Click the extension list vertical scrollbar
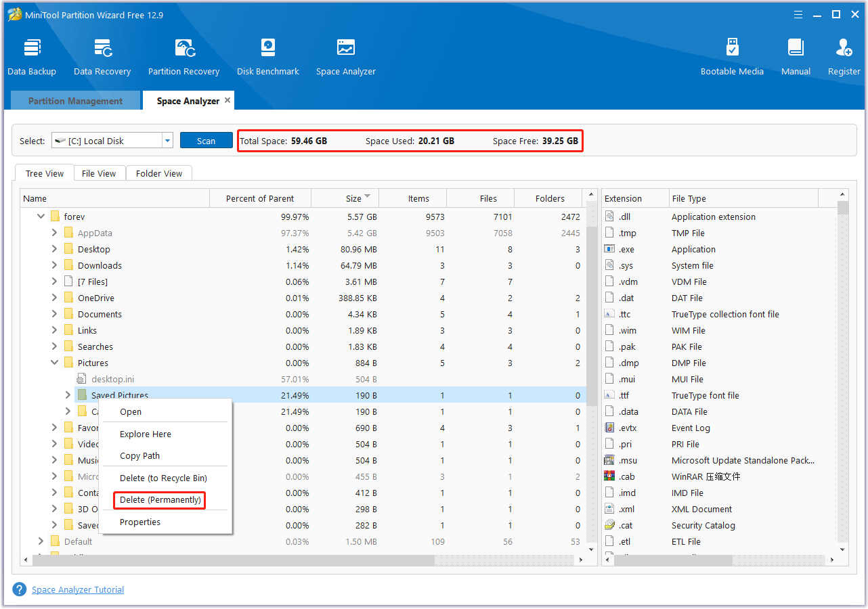The height and width of the screenshot is (609, 868). coord(842,207)
